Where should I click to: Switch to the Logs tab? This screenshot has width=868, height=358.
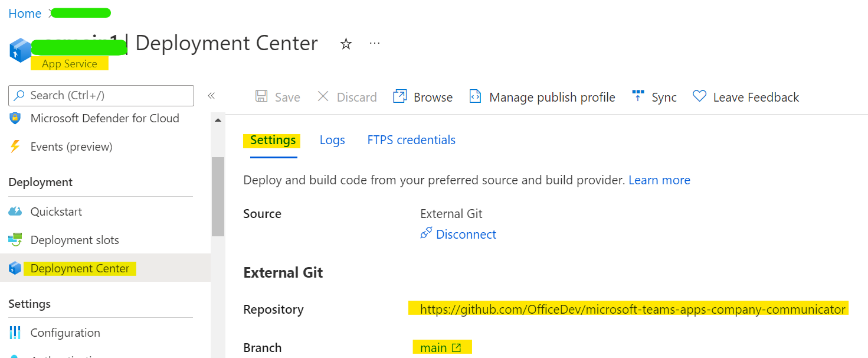tap(332, 140)
